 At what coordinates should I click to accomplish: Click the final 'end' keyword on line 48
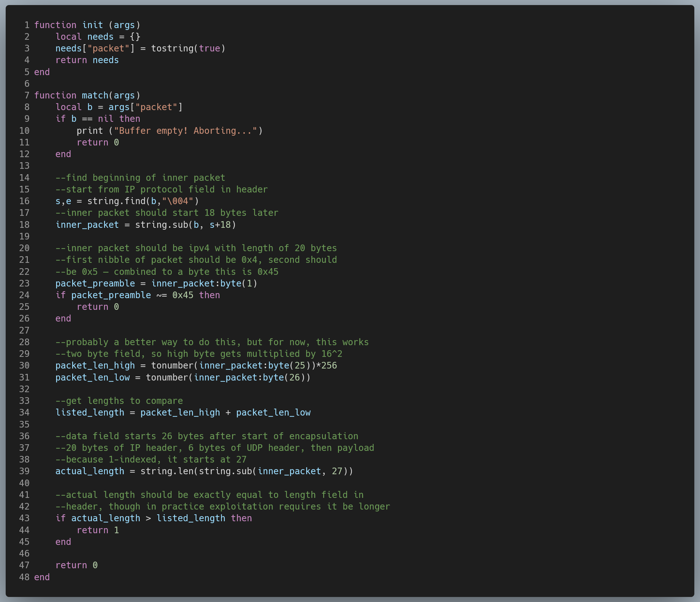click(x=42, y=577)
